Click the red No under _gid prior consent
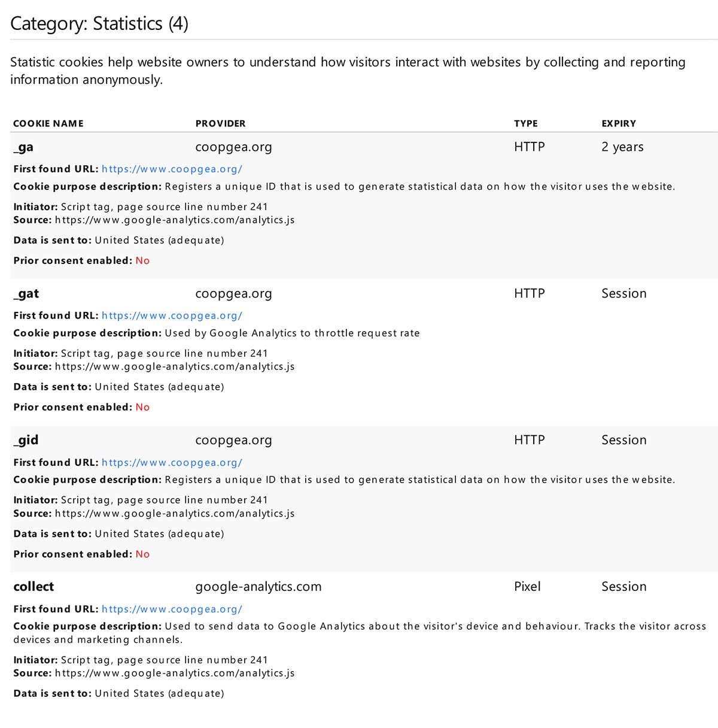The width and height of the screenshot is (718, 728). pyautogui.click(x=142, y=554)
